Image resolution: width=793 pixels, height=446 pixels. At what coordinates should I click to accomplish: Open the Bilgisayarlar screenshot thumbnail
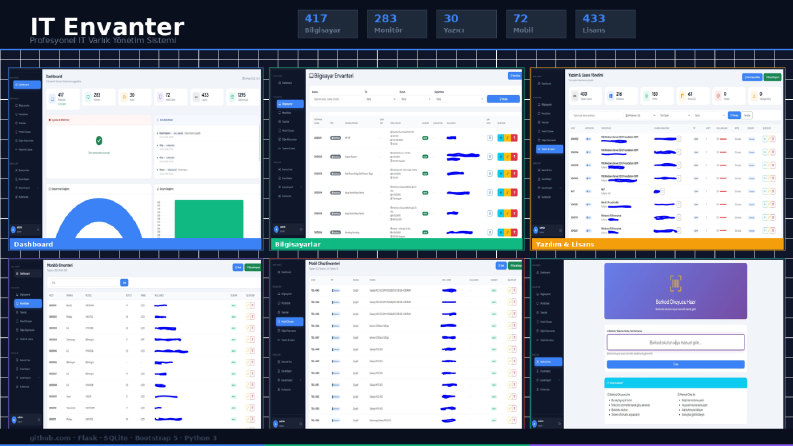(x=396, y=159)
